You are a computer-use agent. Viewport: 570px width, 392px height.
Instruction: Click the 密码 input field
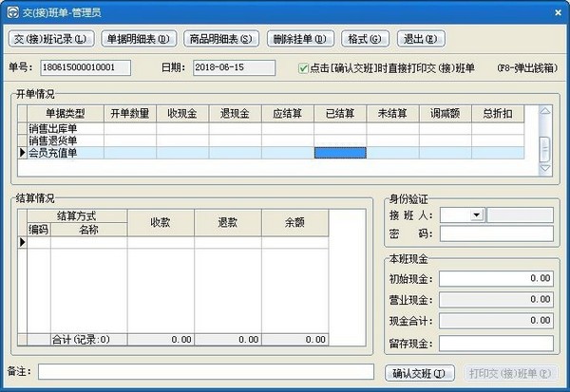pyautogui.click(x=496, y=233)
